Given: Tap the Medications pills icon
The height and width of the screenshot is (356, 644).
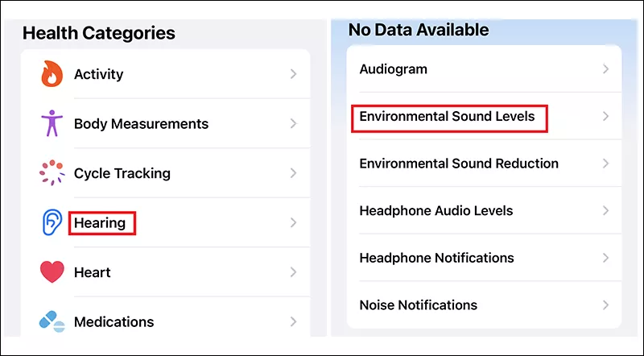Looking at the screenshot, I should click(52, 321).
